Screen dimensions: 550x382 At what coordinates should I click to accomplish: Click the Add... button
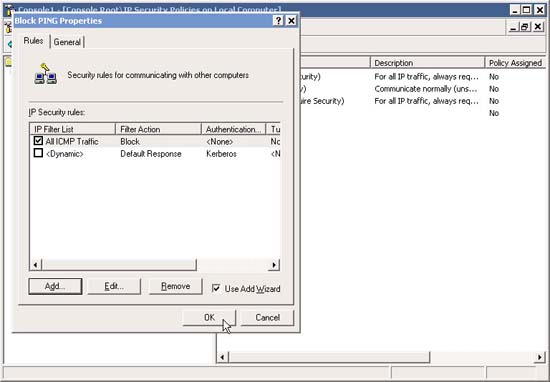pyautogui.click(x=55, y=286)
